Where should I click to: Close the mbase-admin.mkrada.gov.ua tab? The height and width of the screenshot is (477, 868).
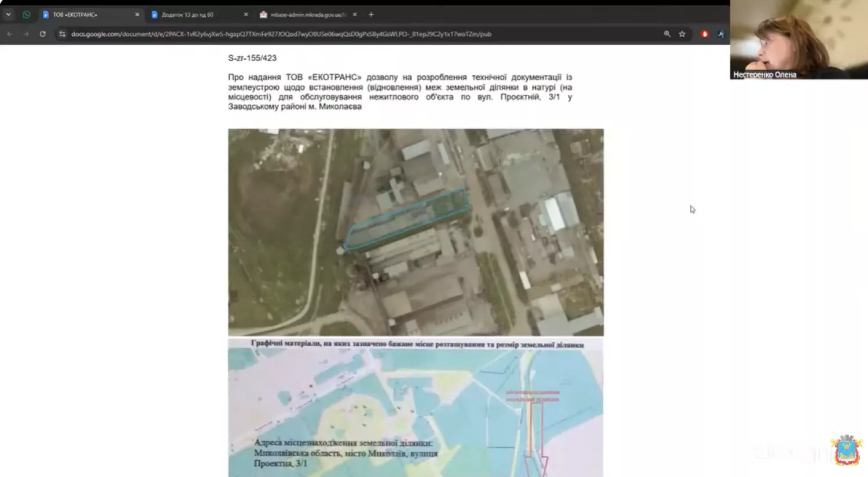pyautogui.click(x=355, y=14)
